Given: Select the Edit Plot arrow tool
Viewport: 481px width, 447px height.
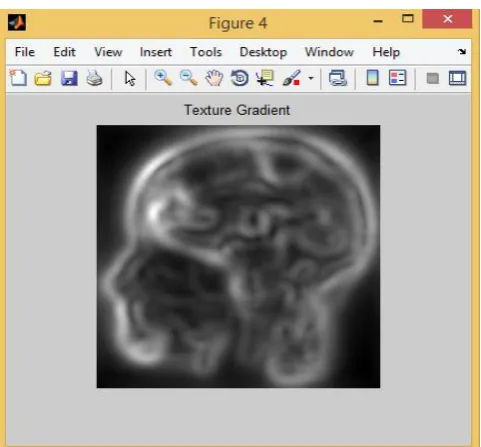Looking at the screenshot, I should coord(130,79).
